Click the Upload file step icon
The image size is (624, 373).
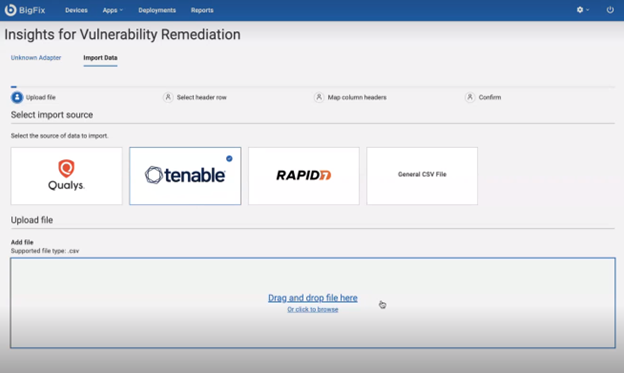(17, 97)
